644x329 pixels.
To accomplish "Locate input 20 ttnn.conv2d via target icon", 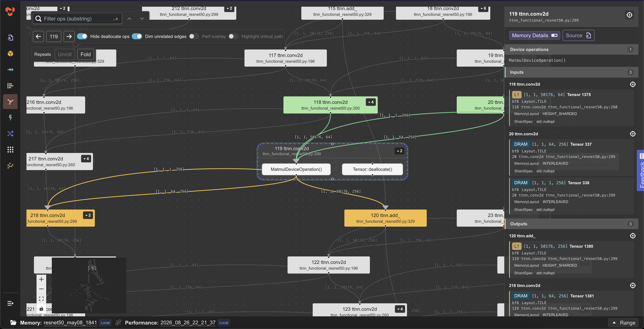I will (632, 134).
